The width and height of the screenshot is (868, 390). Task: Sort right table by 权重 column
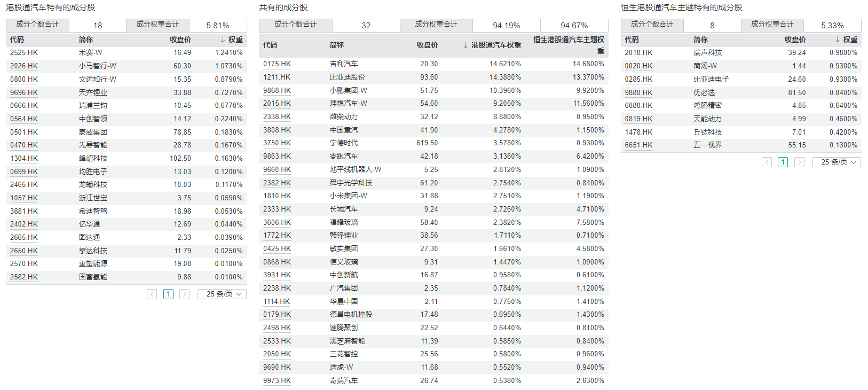coord(847,40)
